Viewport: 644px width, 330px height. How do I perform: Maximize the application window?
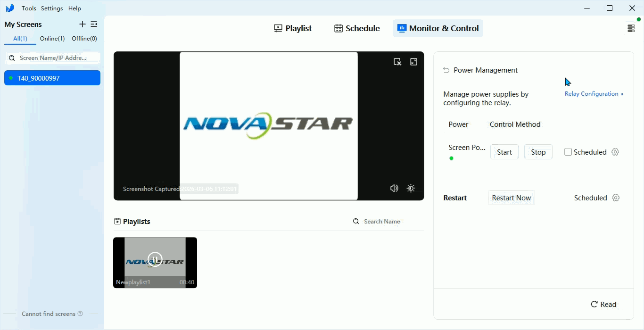[610, 8]
